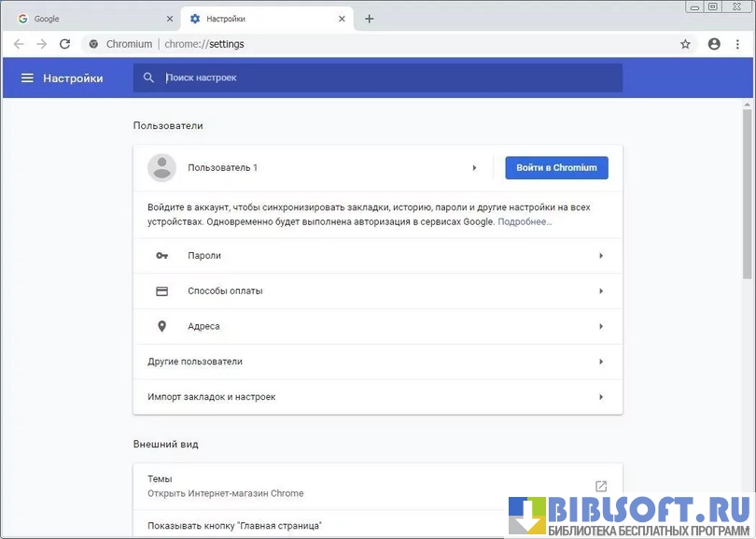Viewport: 756px width, 539px height.
Task: Open Темы external link icon
Action: pyautogui.click(x=601, y=486)
